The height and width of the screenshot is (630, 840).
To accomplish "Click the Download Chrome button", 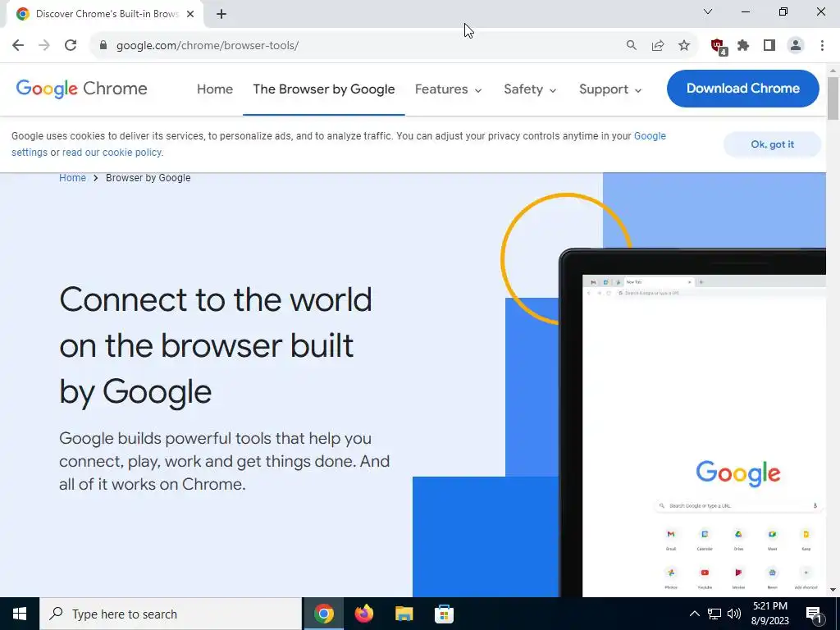I will coord(742,89).
